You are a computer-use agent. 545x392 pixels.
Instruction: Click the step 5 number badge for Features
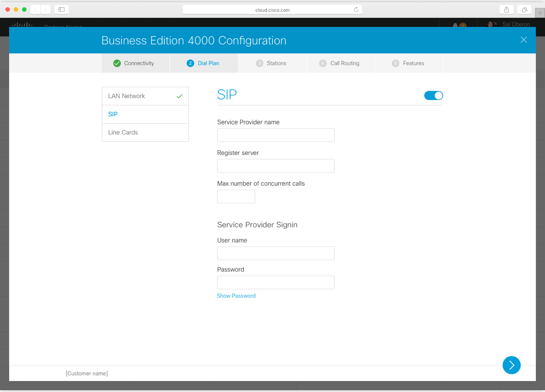(x=395, y=63)
